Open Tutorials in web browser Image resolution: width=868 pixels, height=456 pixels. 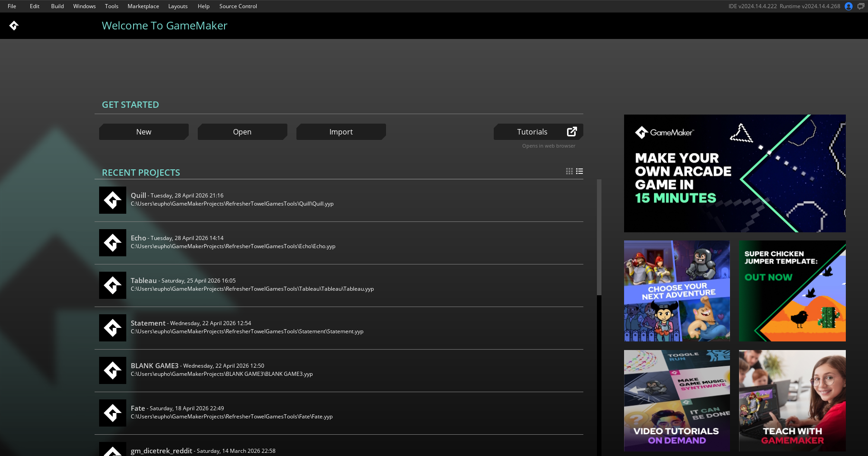pyautogui.click(x=539, y=132)
